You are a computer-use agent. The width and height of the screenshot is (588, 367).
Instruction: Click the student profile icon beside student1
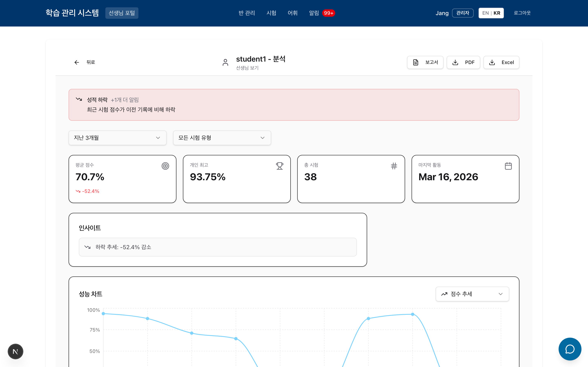coord(225,62)
